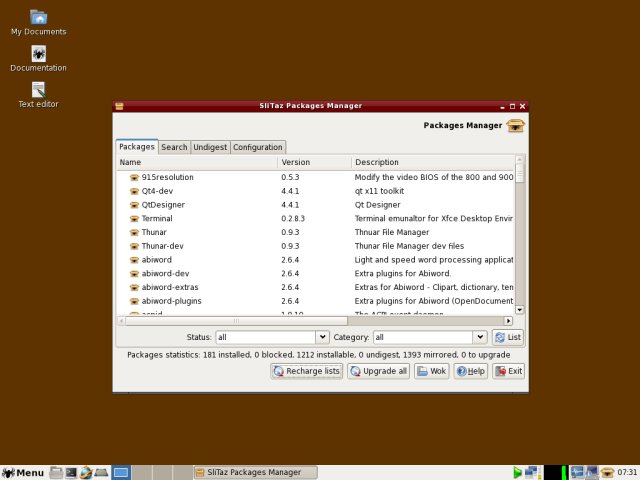This screenshot has width=640, height=480.
Task: Click the package icon beside Qt4-dev
Action: (x=134, y=191)
